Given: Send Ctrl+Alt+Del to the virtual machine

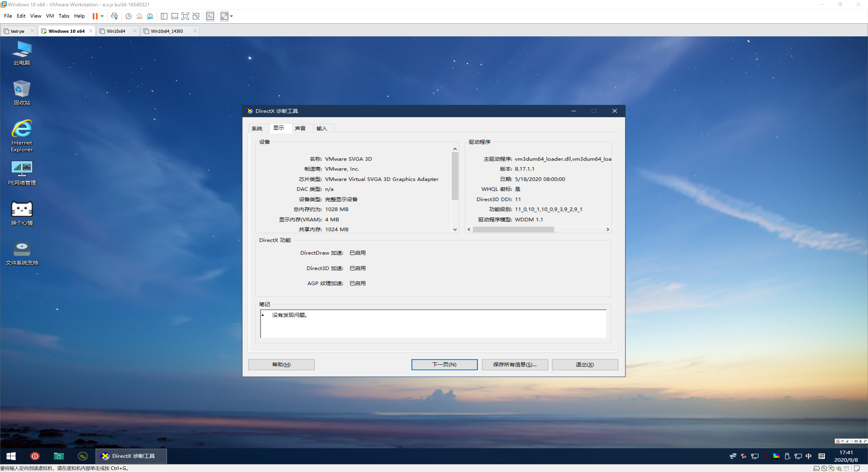Looking at the screenshot, I should point(114,16).
